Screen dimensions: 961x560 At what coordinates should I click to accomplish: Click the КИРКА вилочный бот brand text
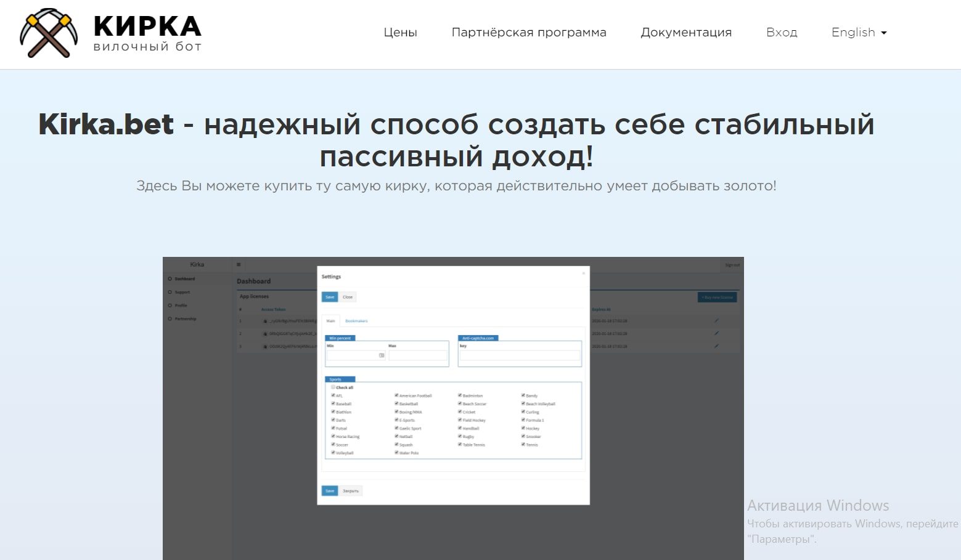(x=147, y=33)
